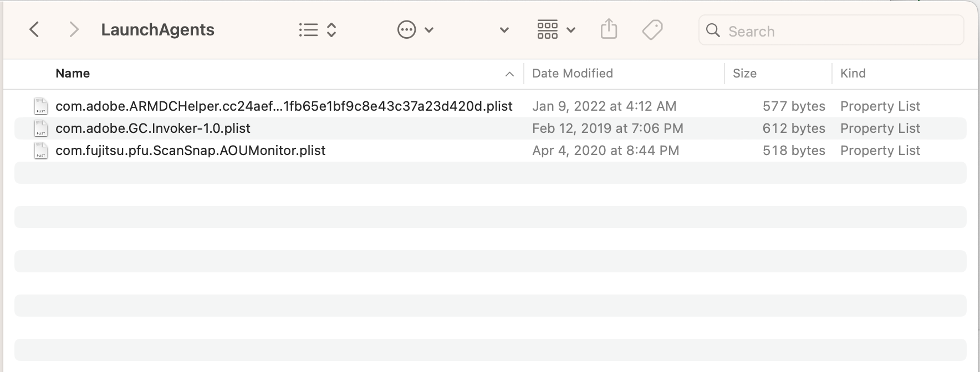Expand chevron beside the action menu
The height and width of the screenshot is (372, 980).
[429, 30]
